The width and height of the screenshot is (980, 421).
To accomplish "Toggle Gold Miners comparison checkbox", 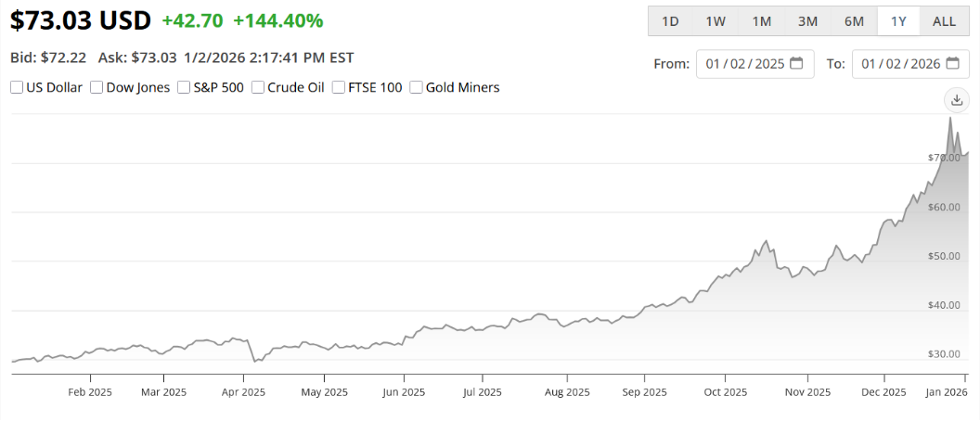I will point(416,88).
